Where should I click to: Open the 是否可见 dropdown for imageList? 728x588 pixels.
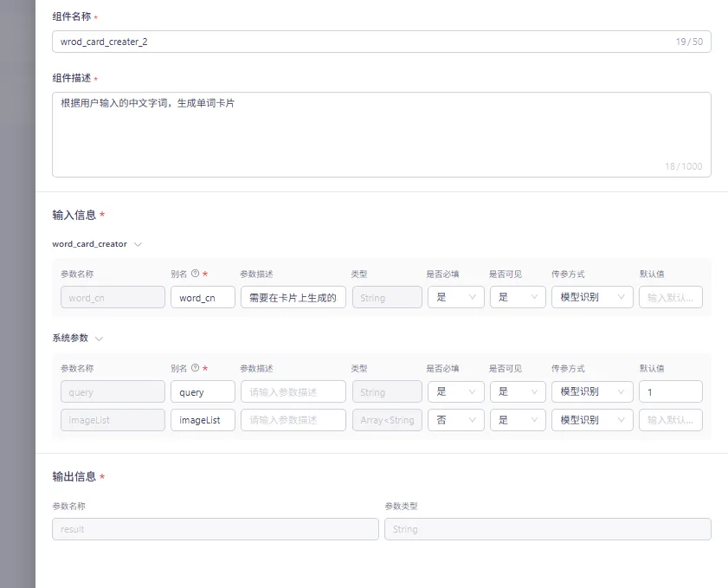tap(518, 420)
